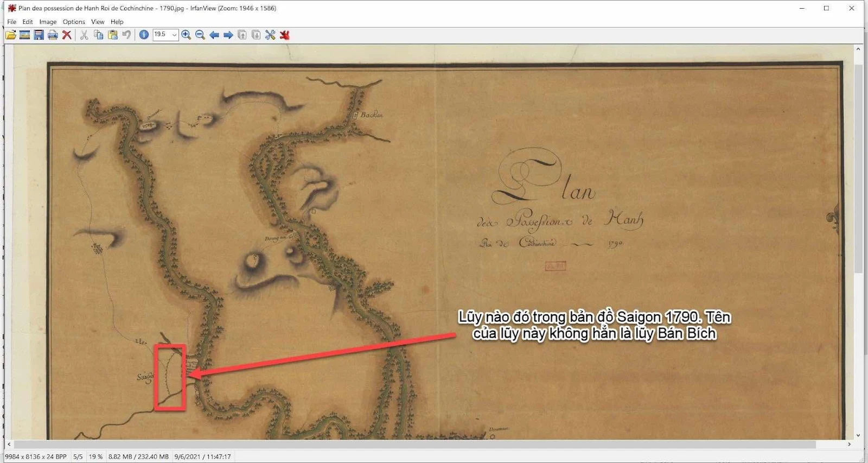The height and width of the screenshot is (463, 868).
Task: Open settings wrench tools icon
Action: coord(270,35)
